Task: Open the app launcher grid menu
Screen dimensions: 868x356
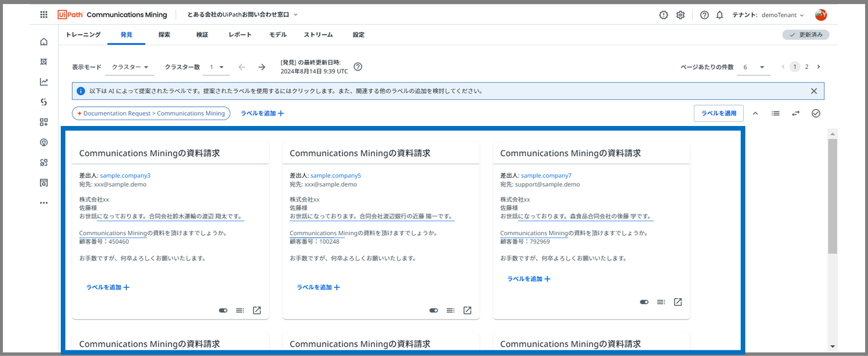Action: click(x=44, y=15)
